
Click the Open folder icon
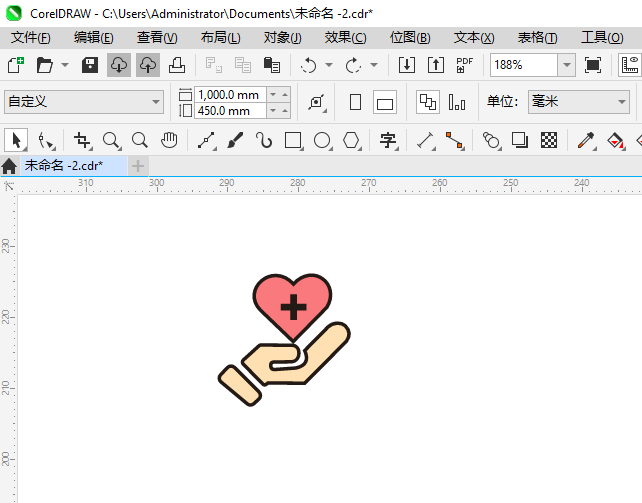pyautogui.click(x=45, y=65)
